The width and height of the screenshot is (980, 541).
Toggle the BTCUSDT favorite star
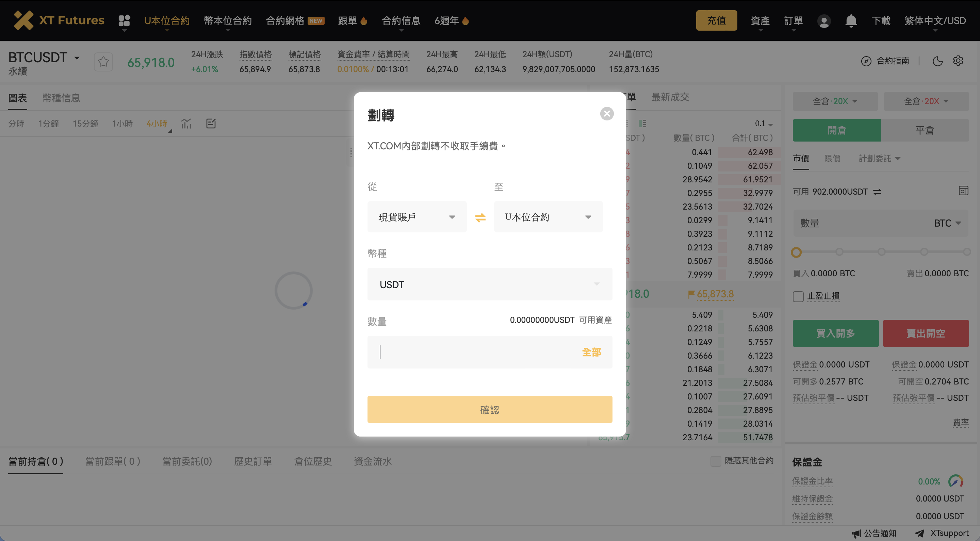pyautogui.click(x=103, y=62)
